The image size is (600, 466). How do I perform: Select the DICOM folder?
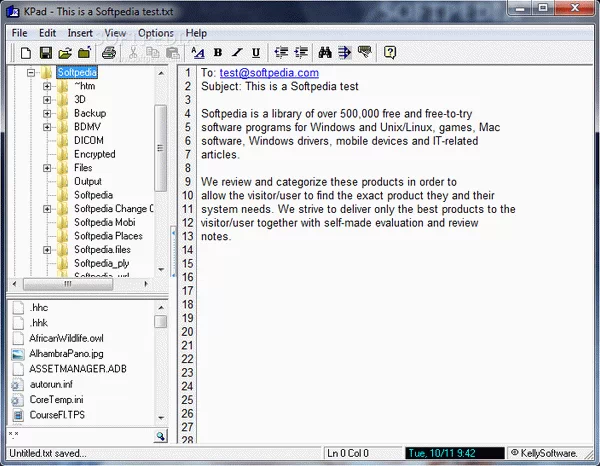click(x=89, y=140)
